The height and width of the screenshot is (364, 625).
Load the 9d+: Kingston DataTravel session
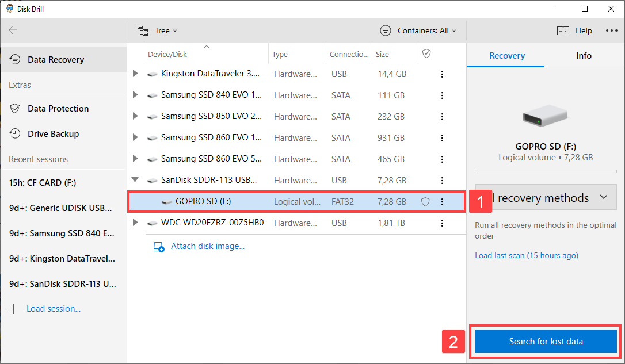[62, 259]
